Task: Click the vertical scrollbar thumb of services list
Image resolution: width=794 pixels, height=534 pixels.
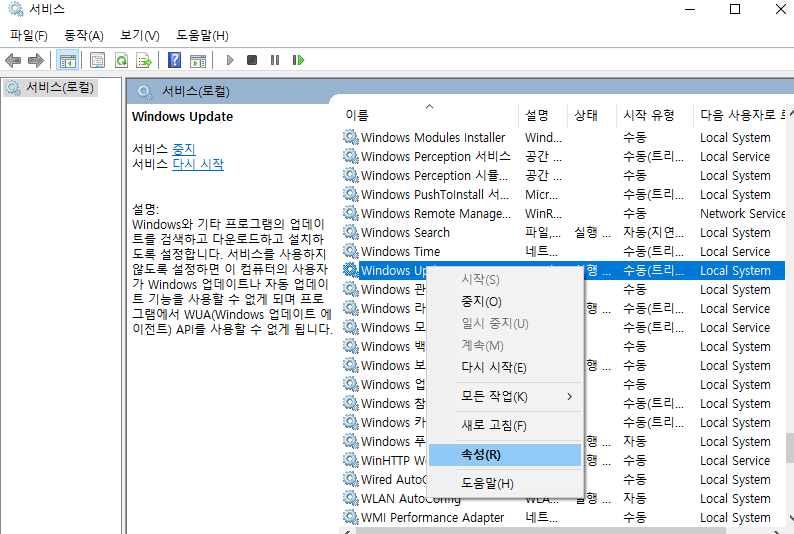Action: tap(790, 447)
